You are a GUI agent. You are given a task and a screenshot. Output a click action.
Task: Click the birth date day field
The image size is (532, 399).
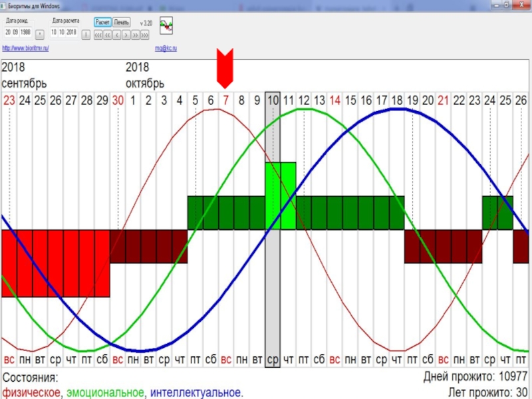point(8,32)
